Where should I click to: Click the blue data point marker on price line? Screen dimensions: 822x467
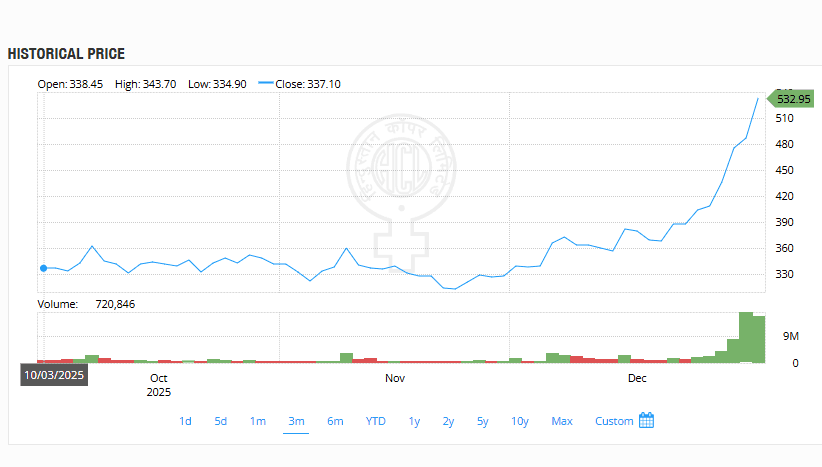pos(43,268)
